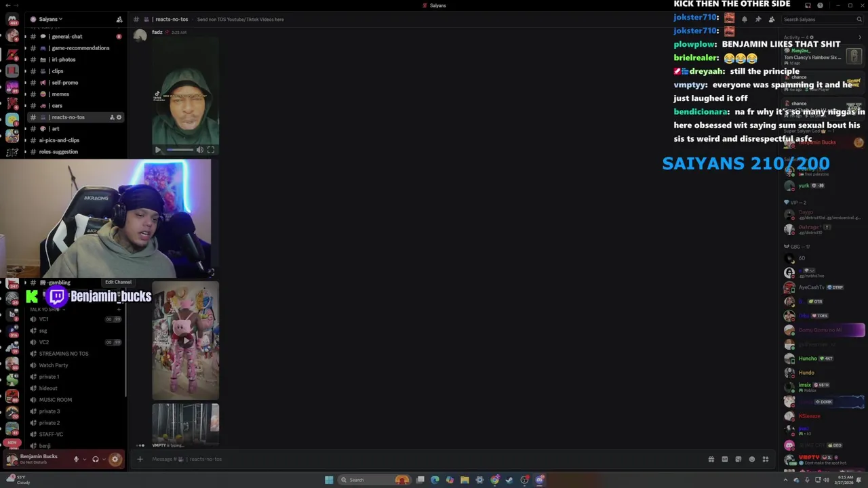Viewport: 868px width, 488px height.
Task: Open the self-promo channel
Action: coord(75,83)
